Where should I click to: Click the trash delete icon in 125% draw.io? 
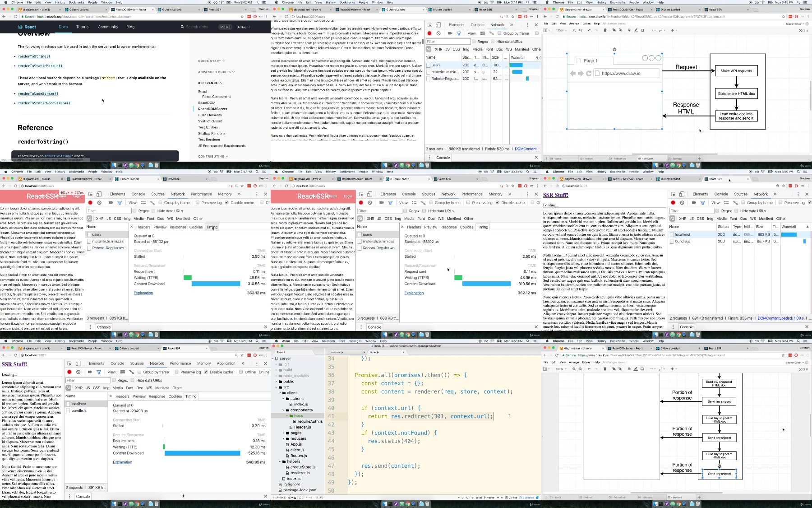[x=605, y=30]
